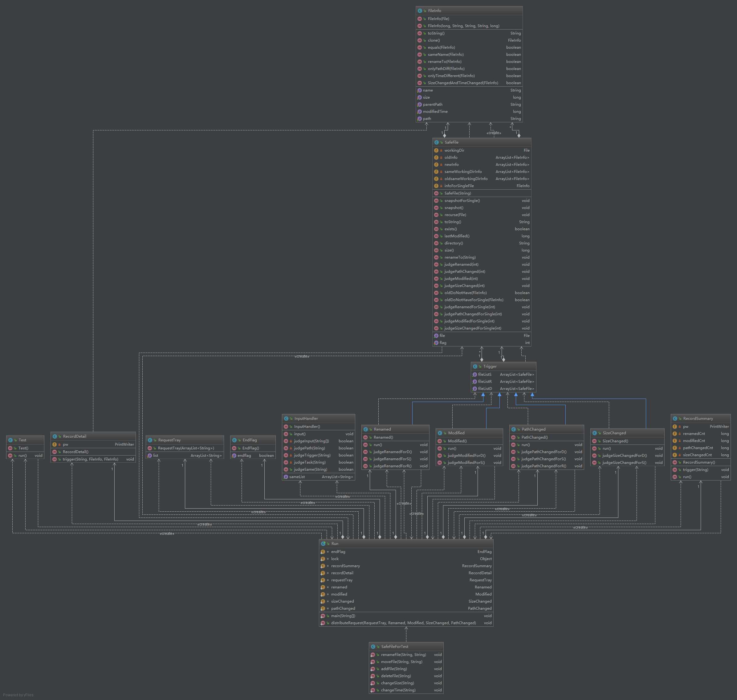Click deleteFile(String) method
Image resolution: width=737 pixels, height=700 pixels.
(406, 676)
